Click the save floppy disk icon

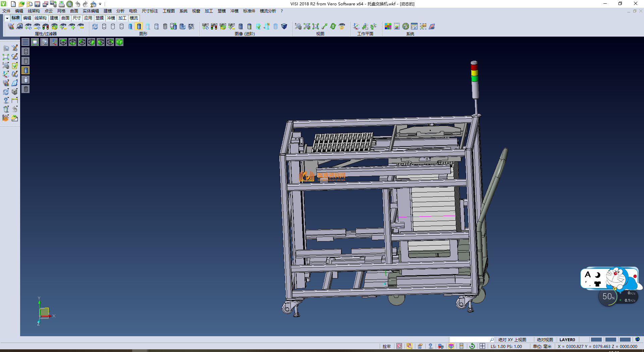[x=37, y=4]
